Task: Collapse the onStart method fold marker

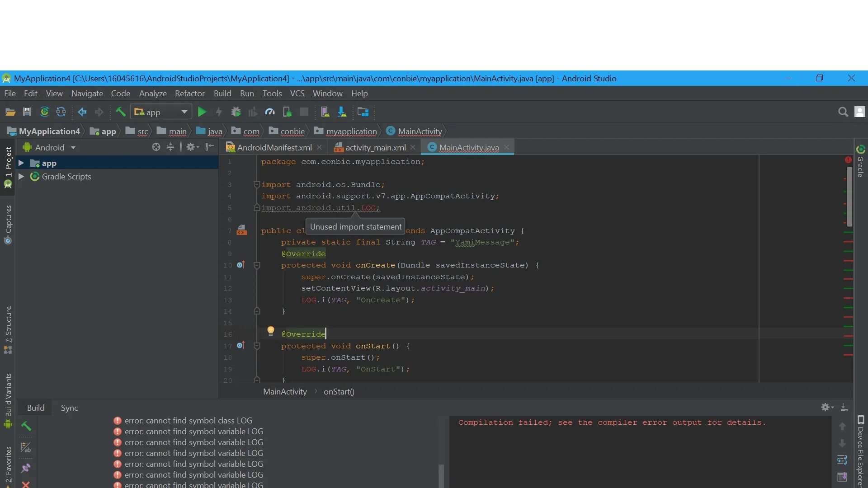Action: point(257,346)
